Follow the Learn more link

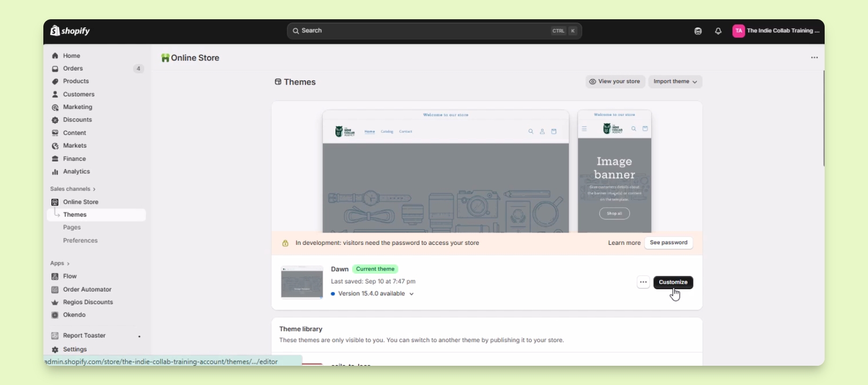click(624, 243)
